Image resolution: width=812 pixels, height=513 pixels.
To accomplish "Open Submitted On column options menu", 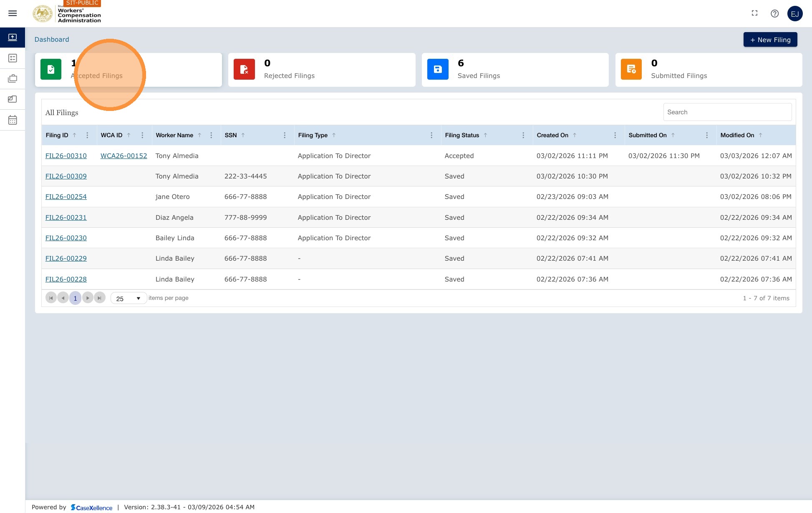I will (707, 135).
